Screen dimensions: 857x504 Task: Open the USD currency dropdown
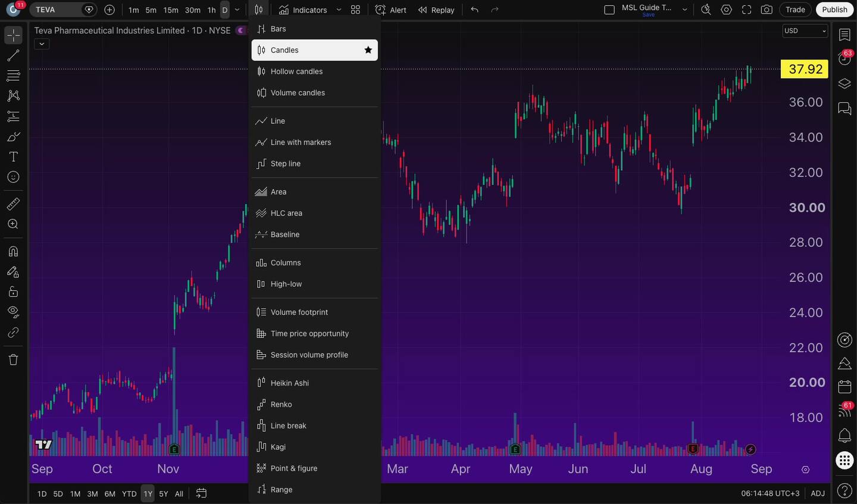805,31
